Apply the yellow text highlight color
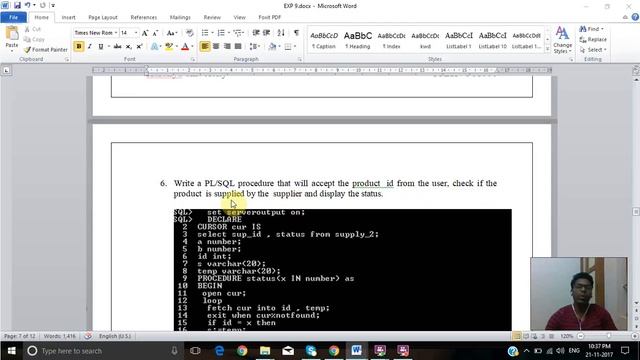 169,47
